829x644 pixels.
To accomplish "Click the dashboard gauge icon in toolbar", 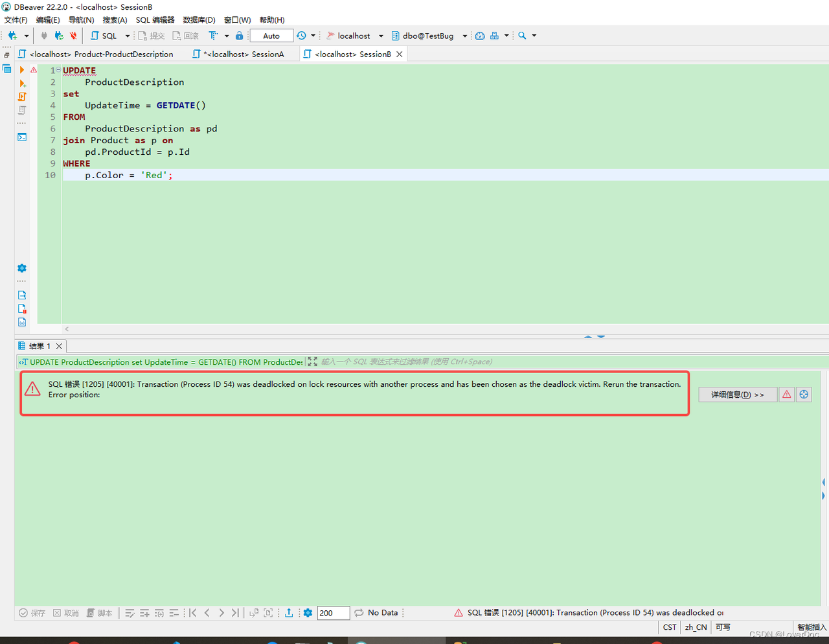I will (x=480, y=36).
